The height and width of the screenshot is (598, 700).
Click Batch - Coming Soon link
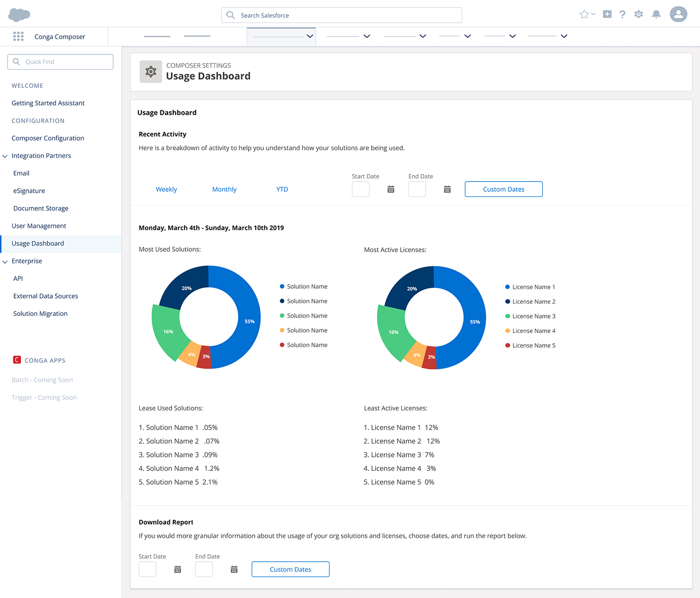click(42, 380)
